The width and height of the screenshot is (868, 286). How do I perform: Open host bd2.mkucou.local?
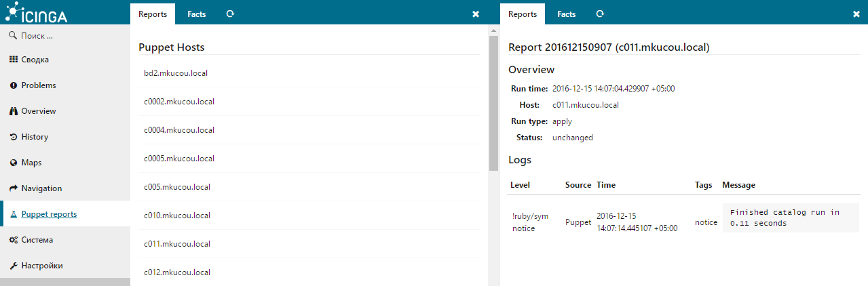(x=176, y=73)
